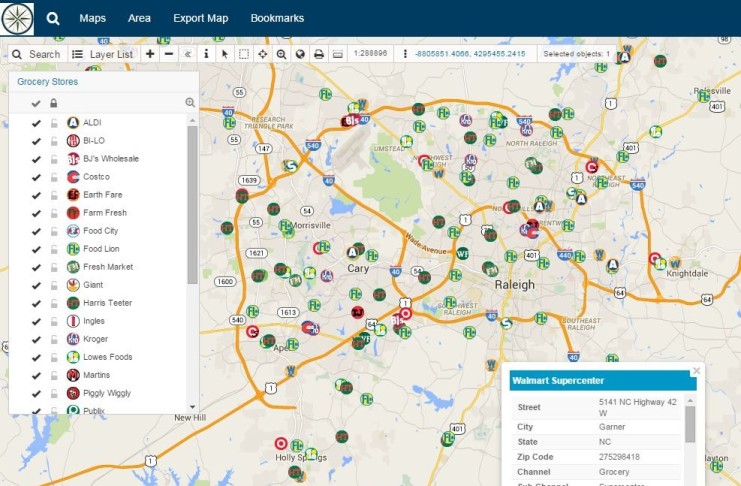Viewport: 741px width, 486px height.
Task: Click the Selected objects counter
Action: pos(577,54)
